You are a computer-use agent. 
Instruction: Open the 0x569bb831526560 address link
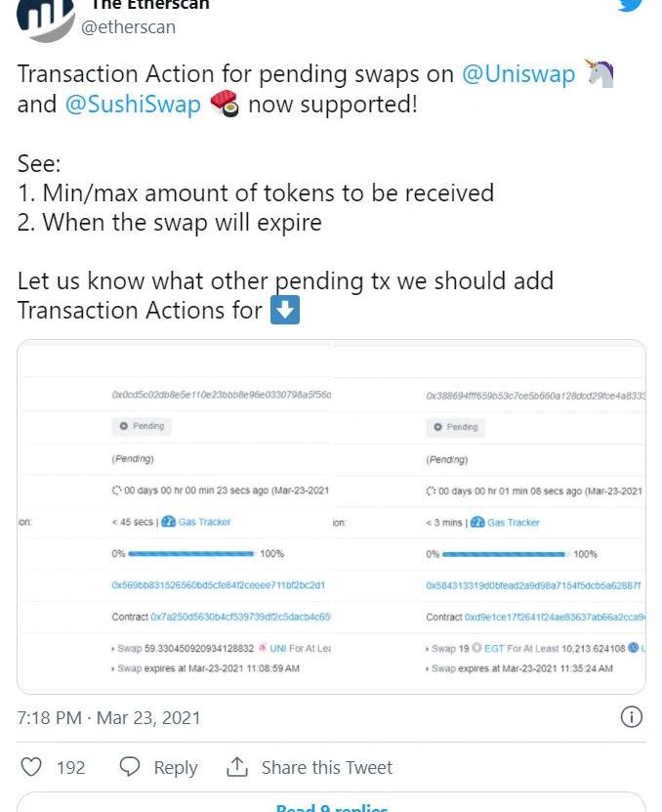[x=218, y=584]
